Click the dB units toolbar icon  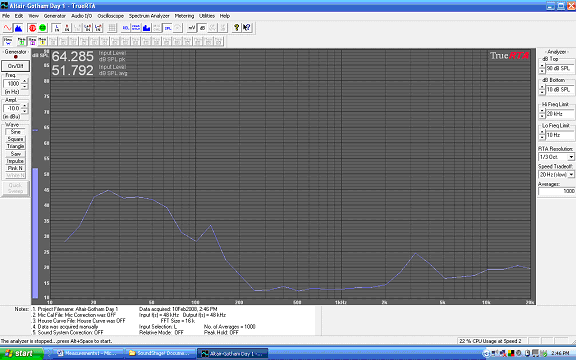coord(202,28)
